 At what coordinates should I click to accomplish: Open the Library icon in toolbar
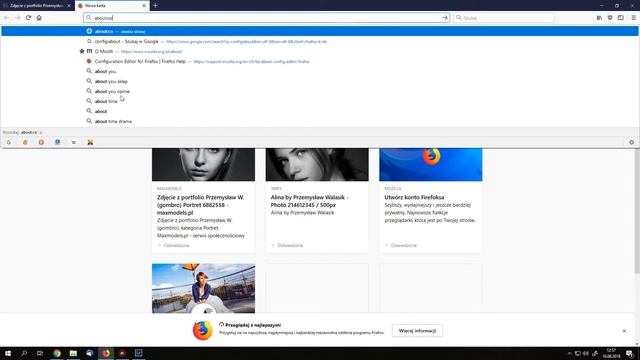pos(599,18)
